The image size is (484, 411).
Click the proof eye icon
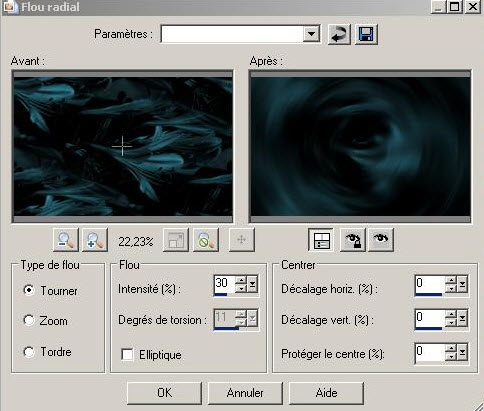[381, 240]
